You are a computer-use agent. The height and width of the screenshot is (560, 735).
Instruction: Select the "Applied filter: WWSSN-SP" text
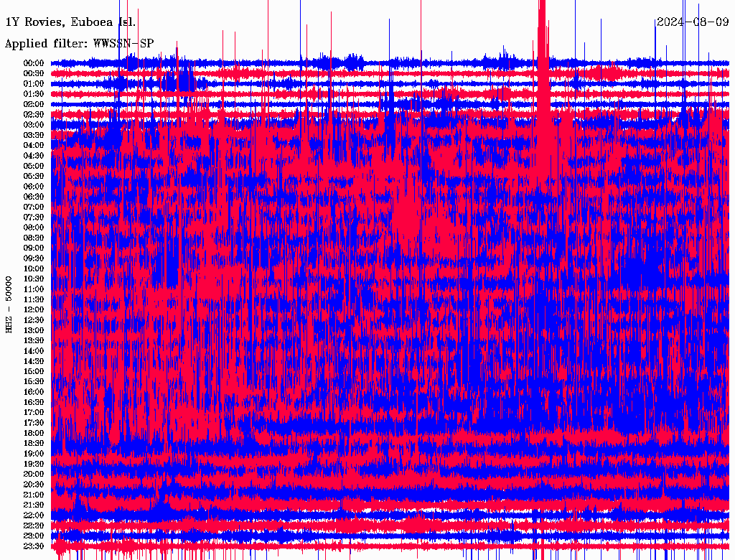click(79, 44)
